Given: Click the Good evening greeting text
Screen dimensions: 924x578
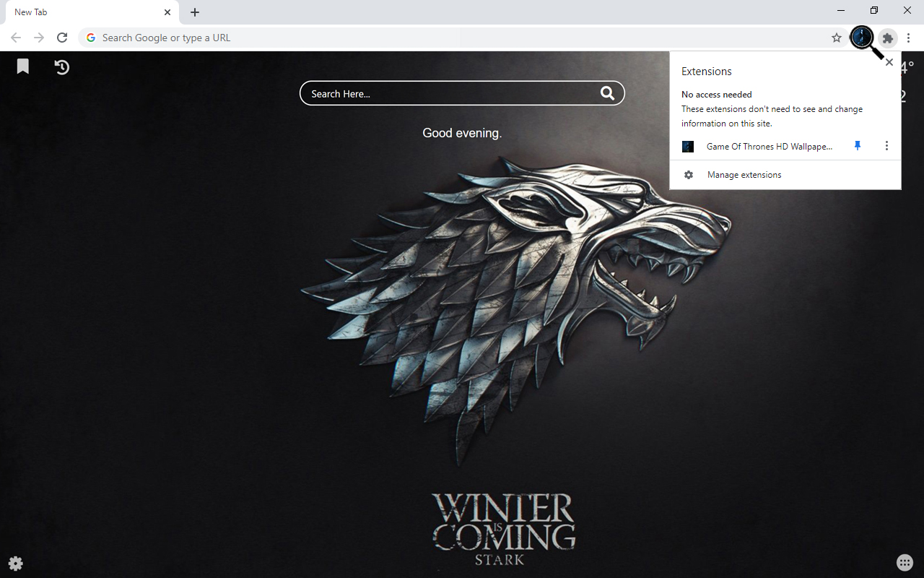Looking at the screenshot, I should pos(462,133).
